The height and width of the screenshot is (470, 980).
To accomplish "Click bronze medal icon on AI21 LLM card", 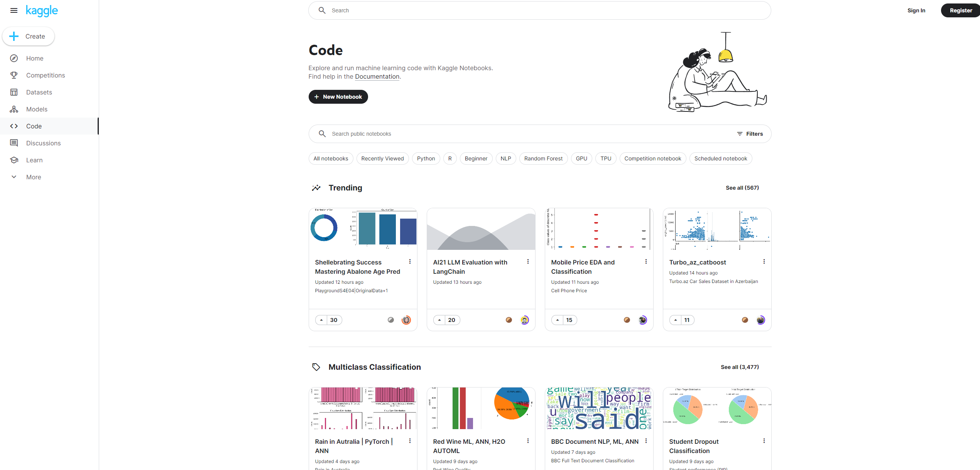I will click(509, 320).
